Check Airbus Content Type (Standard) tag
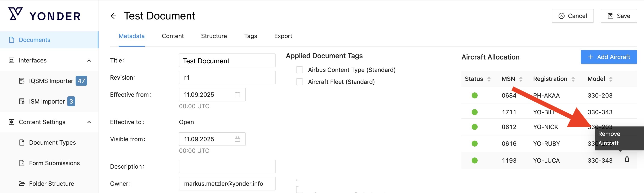Screen dimensions: 644x193 coord(299,70)
